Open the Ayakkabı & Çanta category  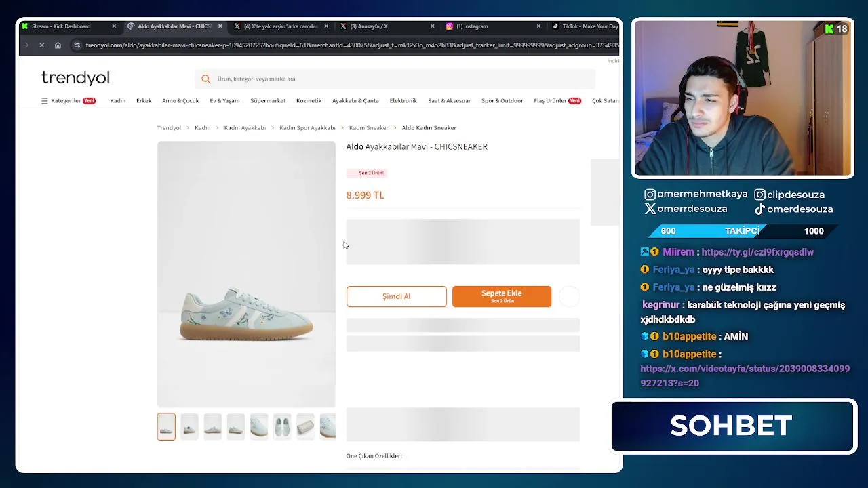click(x=355, y=101)
